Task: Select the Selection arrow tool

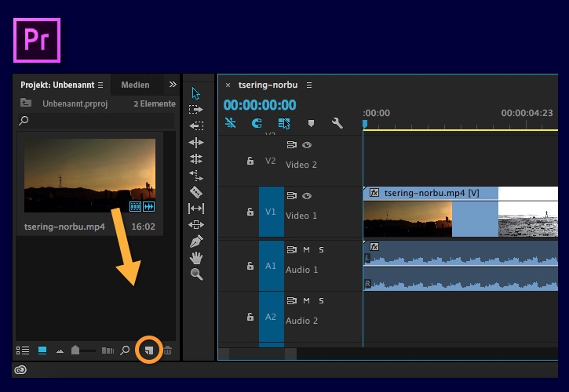Action: click(196, 93)
